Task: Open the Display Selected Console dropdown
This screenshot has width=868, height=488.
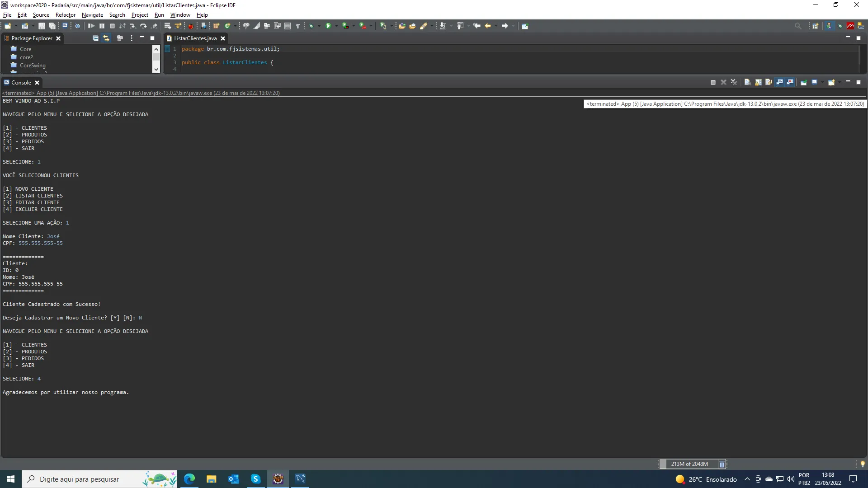Action: tap(821, 82)
